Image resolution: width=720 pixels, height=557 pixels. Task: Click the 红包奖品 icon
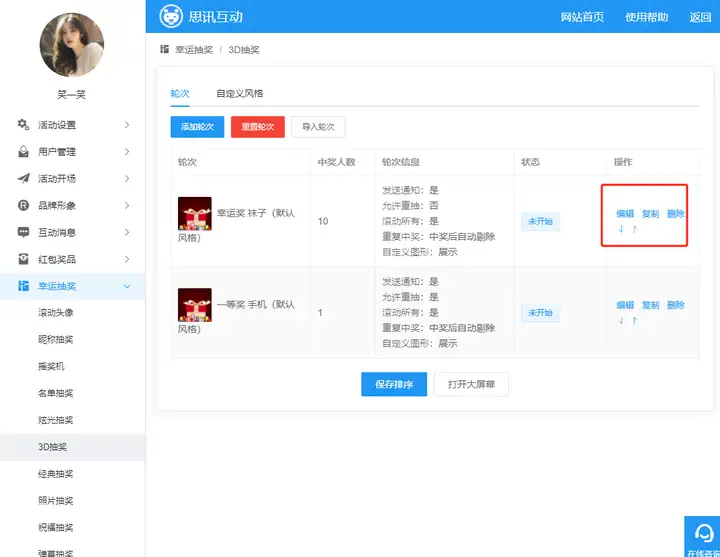tap(23, 259)
